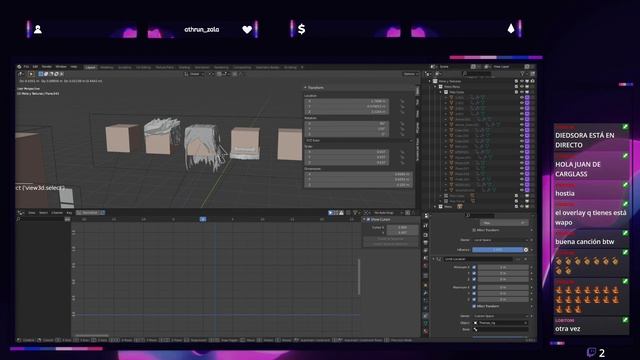Open the graph editor Channel menu
Image resolution: width=640 pixels, height=360 pixels.
click(57, 213)
